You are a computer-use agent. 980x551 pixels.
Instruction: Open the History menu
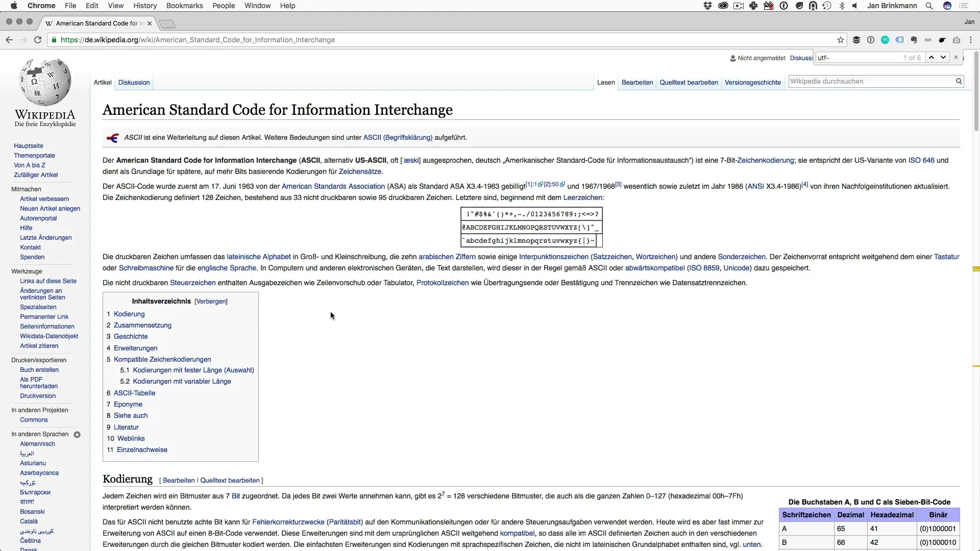coord(145,6)
